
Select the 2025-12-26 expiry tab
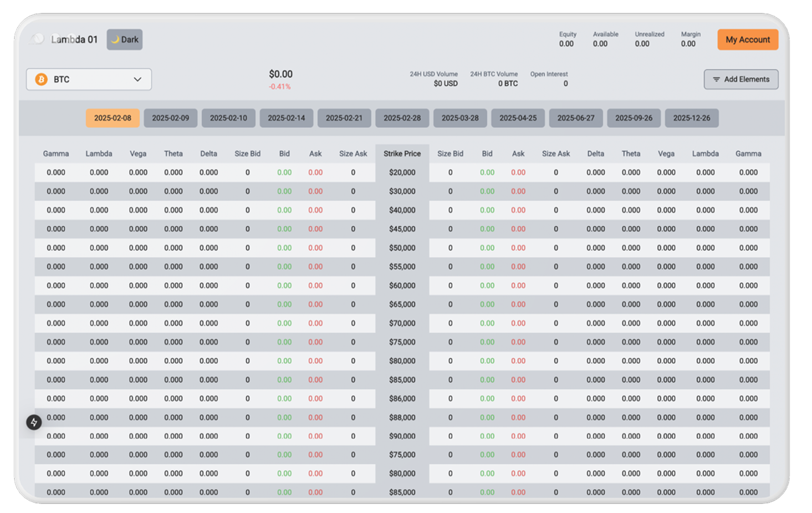click(691, 118)
